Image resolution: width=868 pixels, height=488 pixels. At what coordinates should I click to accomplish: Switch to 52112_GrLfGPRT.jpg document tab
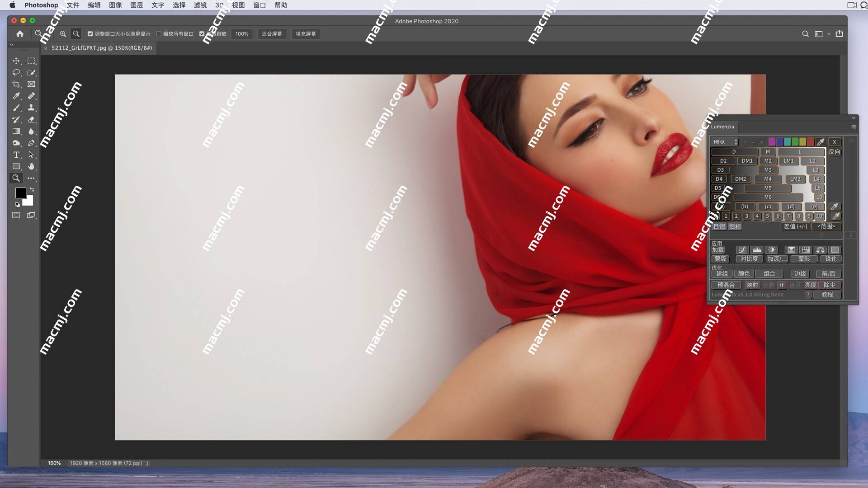click(x=102, y=48)
